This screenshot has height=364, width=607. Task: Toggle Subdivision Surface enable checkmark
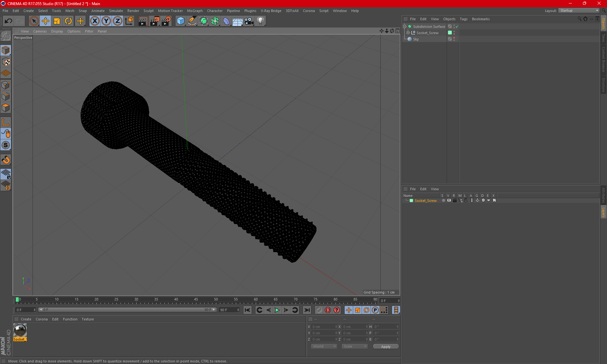(x=457, y=27)
